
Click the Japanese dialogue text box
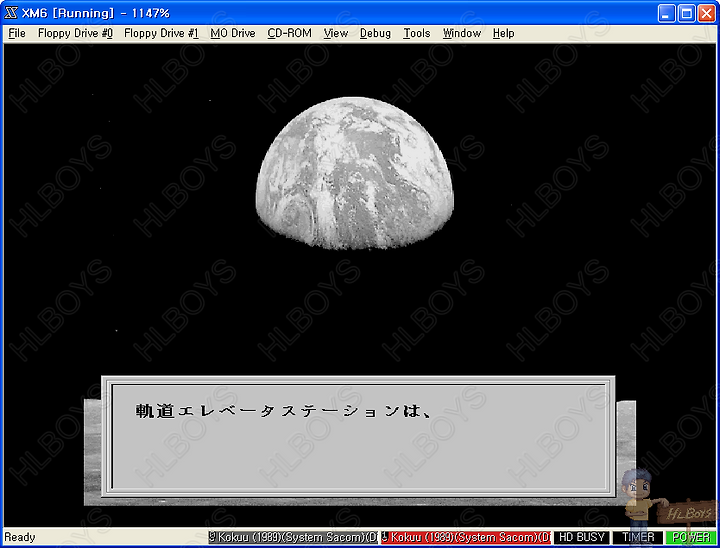pyautogui.click(x=358, y=436)
